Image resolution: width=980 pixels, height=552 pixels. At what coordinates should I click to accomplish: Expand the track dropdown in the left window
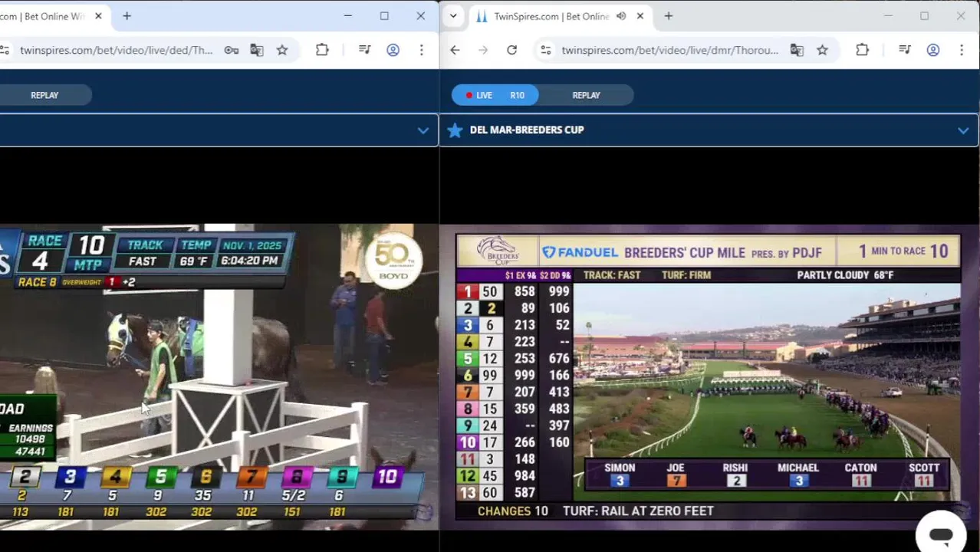click(x=423, y=130)
